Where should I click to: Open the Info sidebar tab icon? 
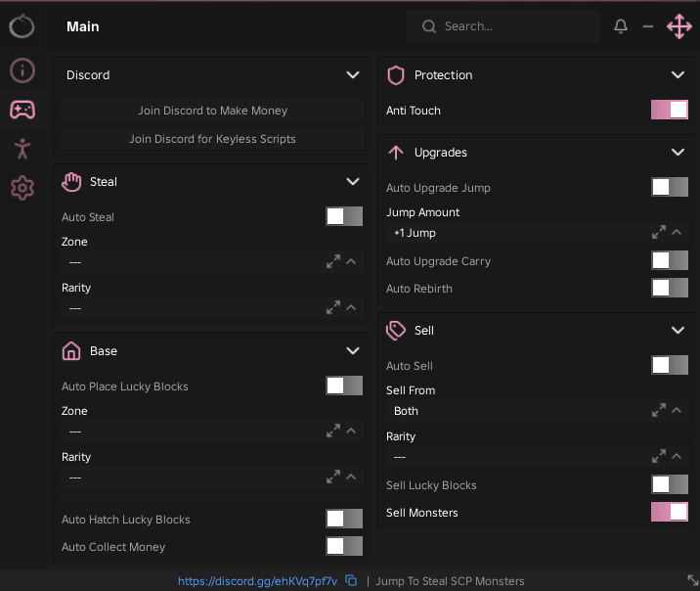(x=22, y=70)
